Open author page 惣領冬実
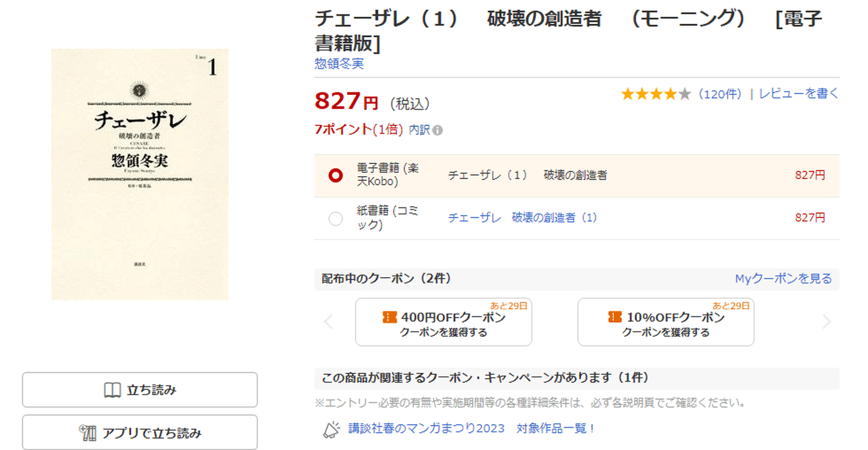 [339, 64]
